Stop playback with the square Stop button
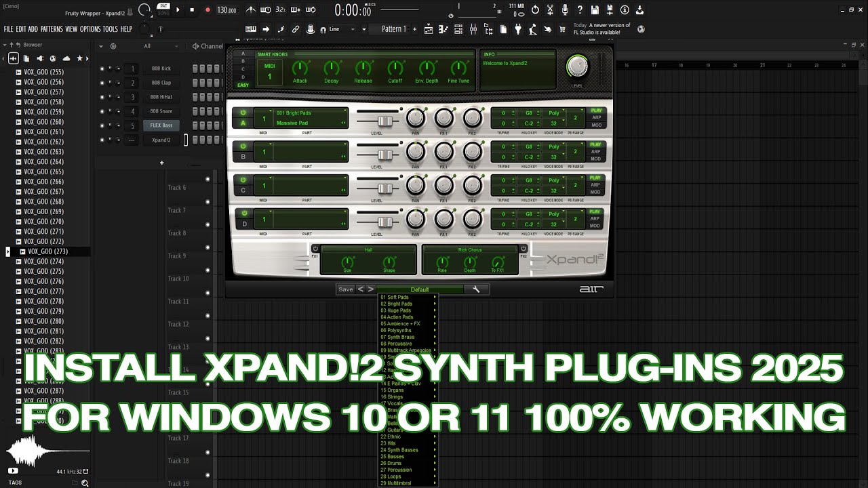868x488 pixels. pyautogui.click(x=192, y=10)
